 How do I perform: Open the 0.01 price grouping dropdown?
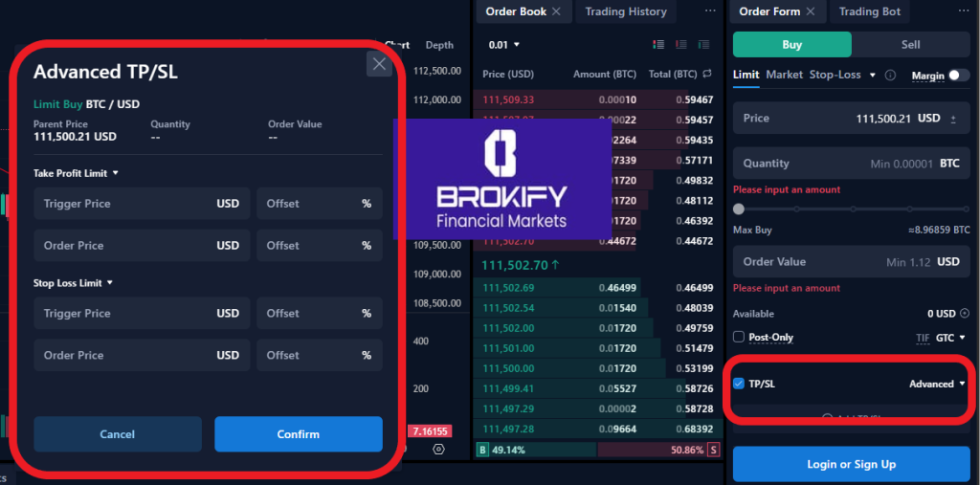(504, 44)
